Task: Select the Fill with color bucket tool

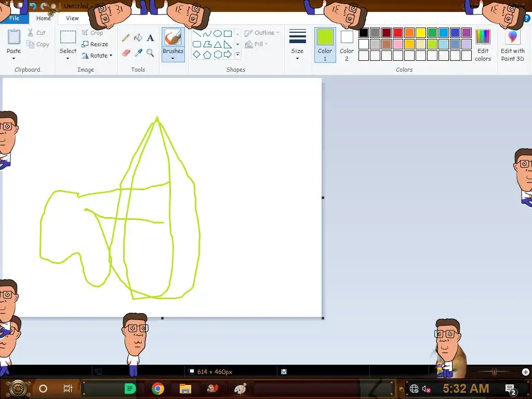Action: tap(138, 37)
